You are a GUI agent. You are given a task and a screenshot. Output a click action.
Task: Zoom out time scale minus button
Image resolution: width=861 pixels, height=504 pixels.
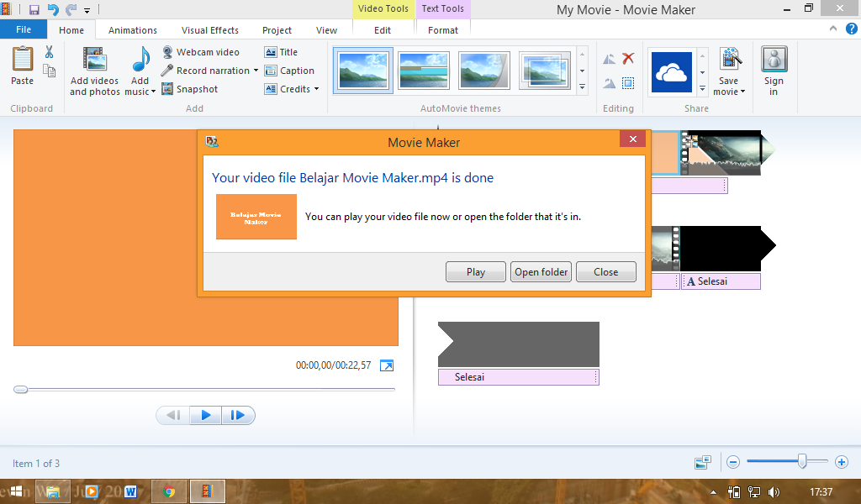point(733,462)
